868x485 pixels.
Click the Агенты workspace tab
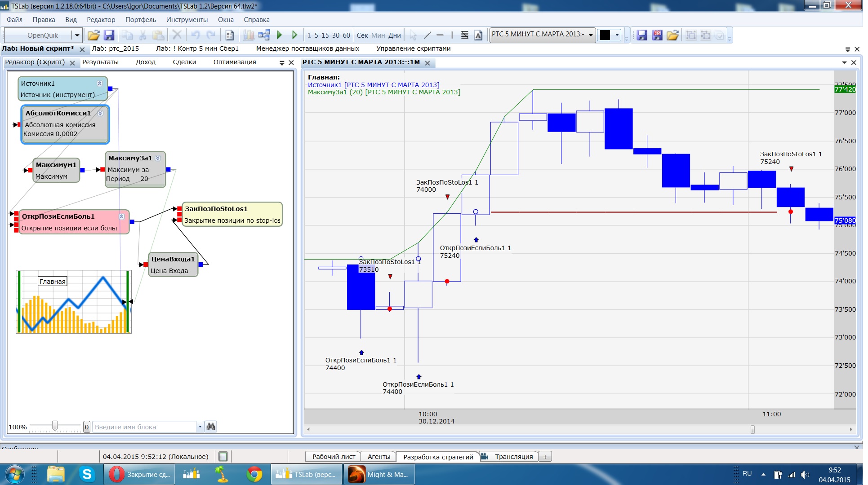(378, 457)
